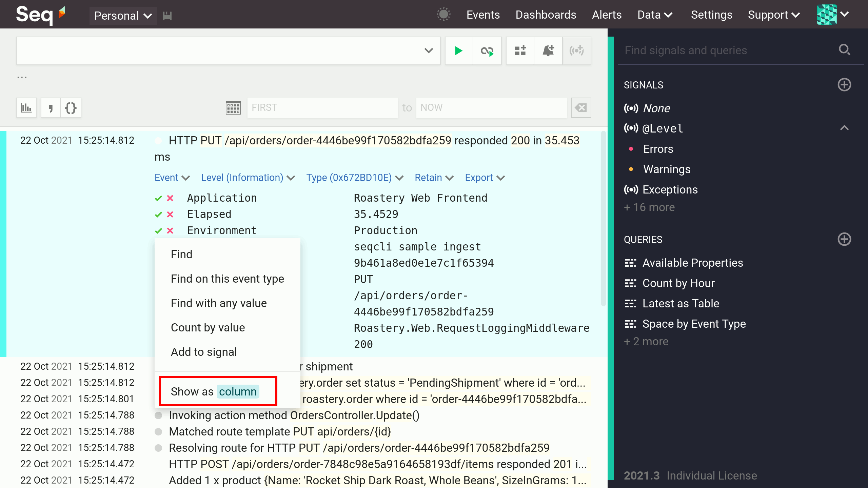
Task: Open the Data menu dropdown
Action: pos(655,15)
